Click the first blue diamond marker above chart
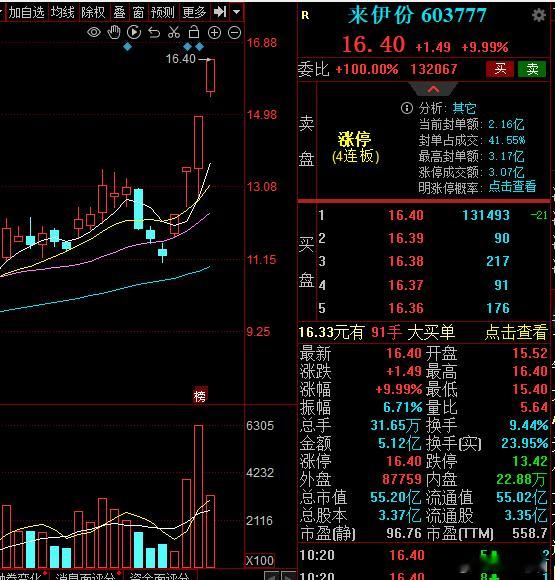The height and width of the screenshot is (580, 555). click(x=127, y=47)
